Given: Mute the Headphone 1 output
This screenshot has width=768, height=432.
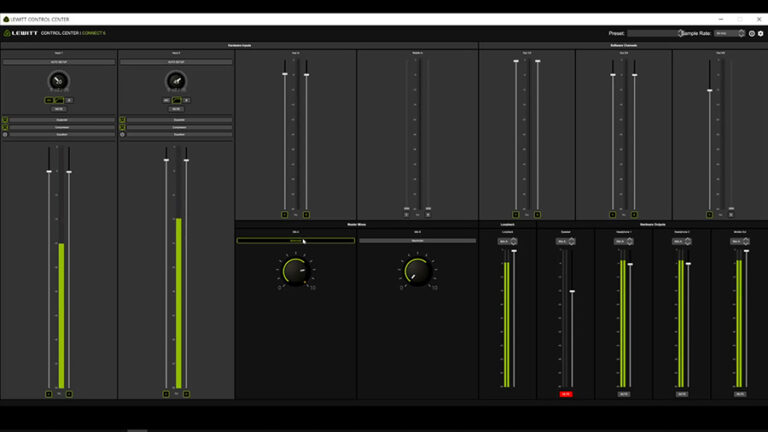Looking at the screenshot, I should coord(624,394).
